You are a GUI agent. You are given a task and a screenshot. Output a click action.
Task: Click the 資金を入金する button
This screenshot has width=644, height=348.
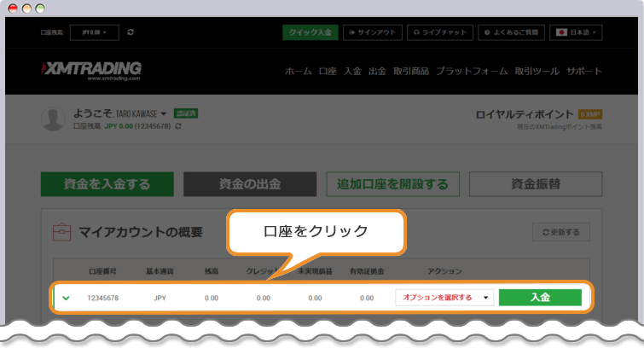(x=107, y=184)
